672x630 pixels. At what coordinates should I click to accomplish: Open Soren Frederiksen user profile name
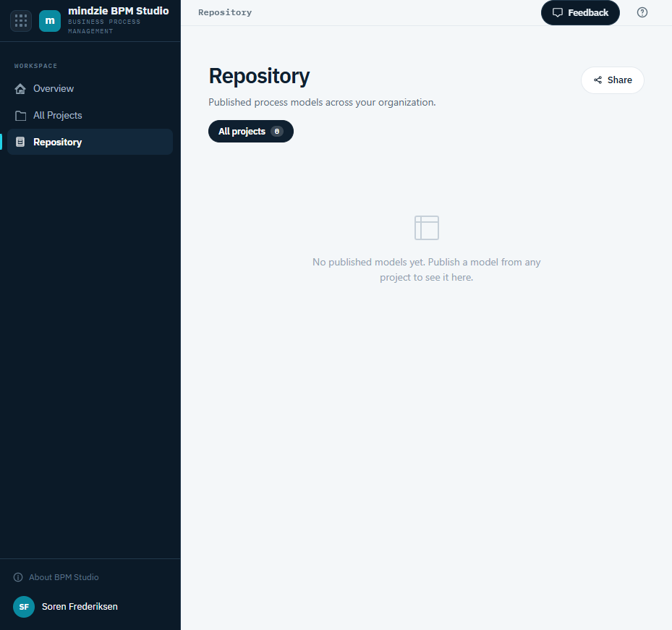click(x=80, y=607)
